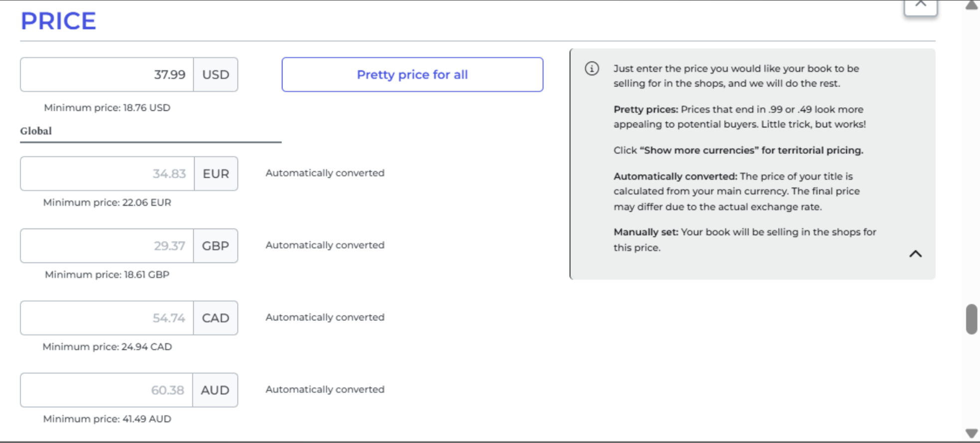
Task: Click the CAD currency label
Action: (x=216, y=318)
